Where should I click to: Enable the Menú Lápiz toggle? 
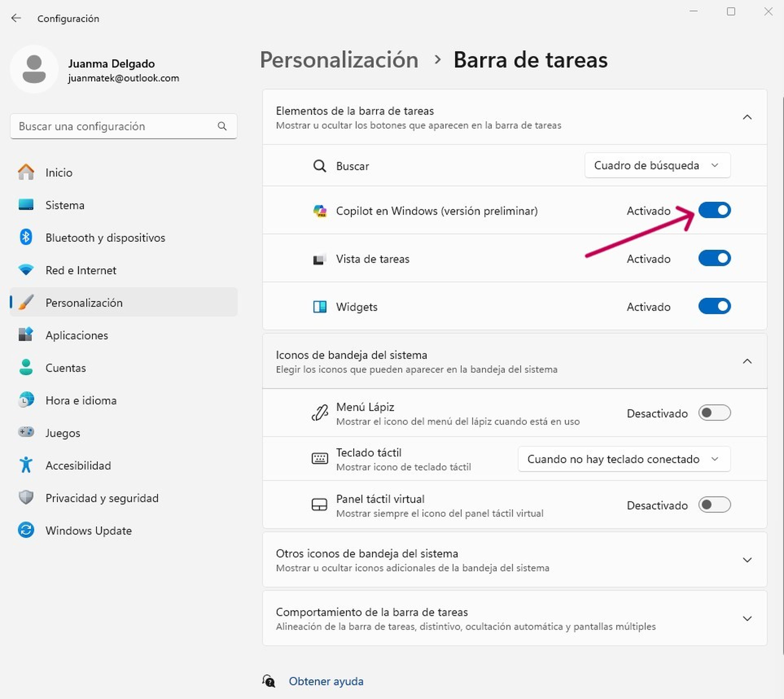(x=714, y=413)
